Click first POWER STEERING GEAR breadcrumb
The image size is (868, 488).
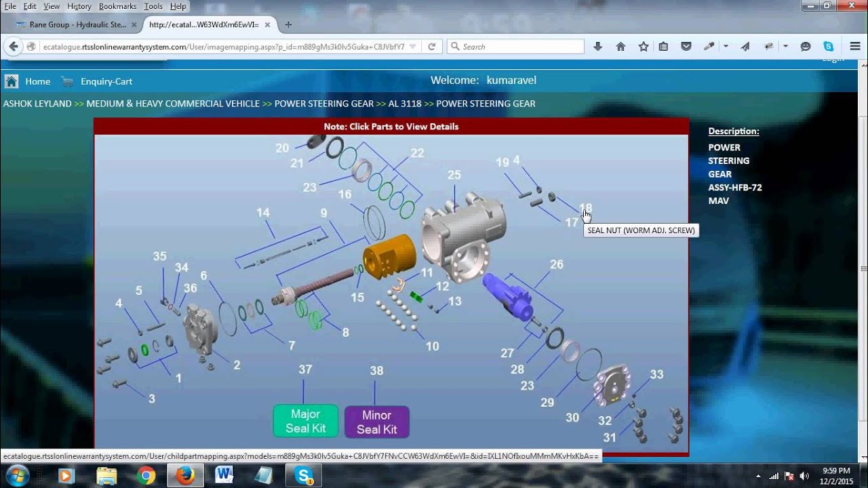pyautogui.click(x=324, y=104)
